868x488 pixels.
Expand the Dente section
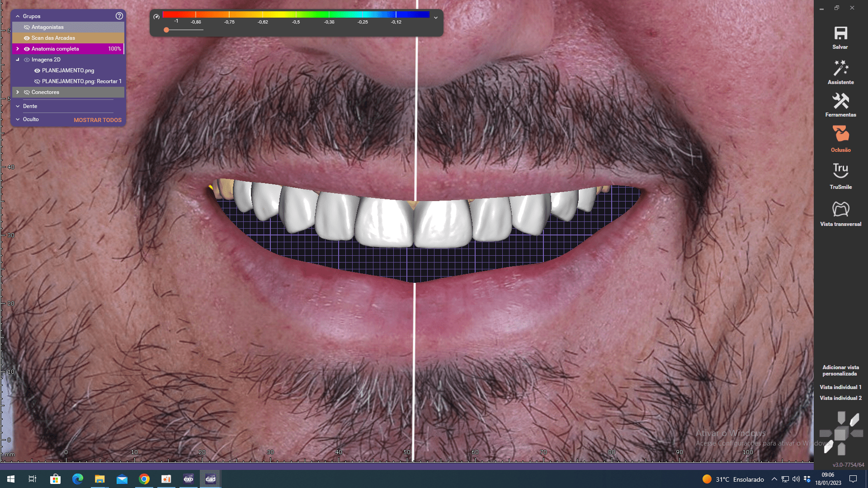click(18, 106)
